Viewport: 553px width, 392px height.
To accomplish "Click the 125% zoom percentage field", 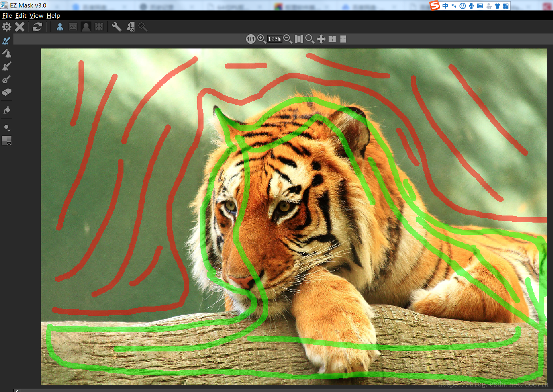I will coord(275,39).
